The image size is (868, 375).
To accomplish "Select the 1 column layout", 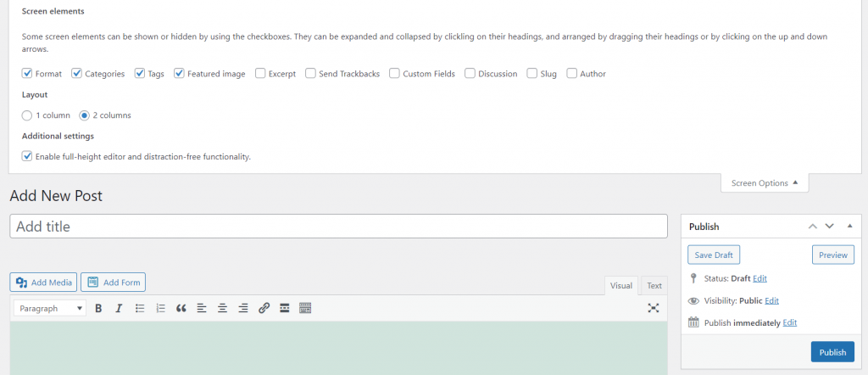I will click(27, 115).
